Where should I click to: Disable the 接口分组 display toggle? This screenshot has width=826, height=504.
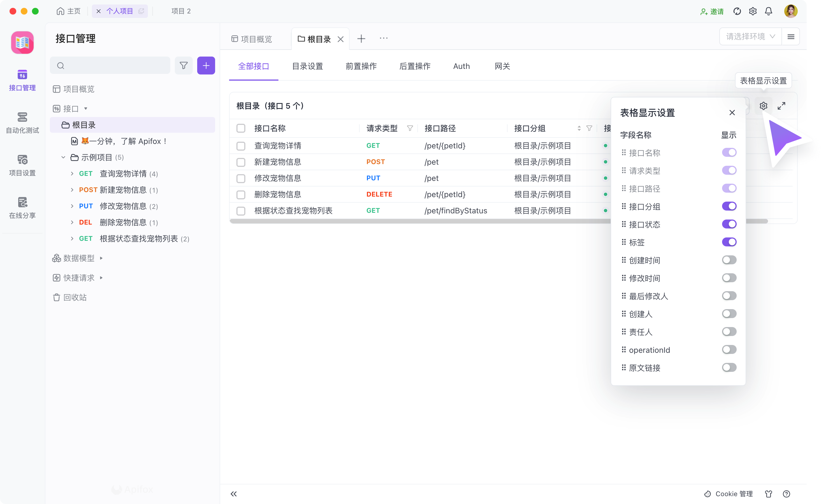(730, 206)
